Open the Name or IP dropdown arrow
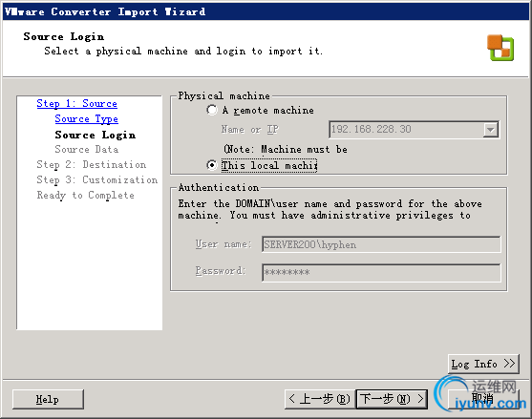This screenshot has width=532, height=419. pyautogui.click(x=490, y=130)
